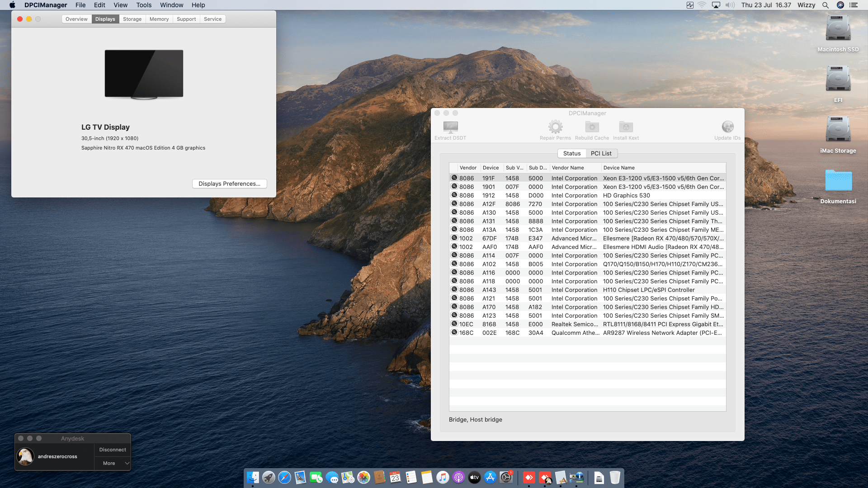Open the Mail app in dock
This screenshot has width=868, height=488.
300,477
